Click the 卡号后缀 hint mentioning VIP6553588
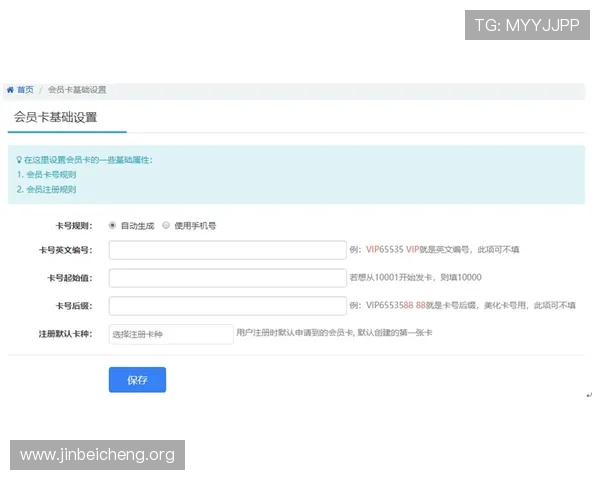The image size is (600, 480). click(463, 305)
